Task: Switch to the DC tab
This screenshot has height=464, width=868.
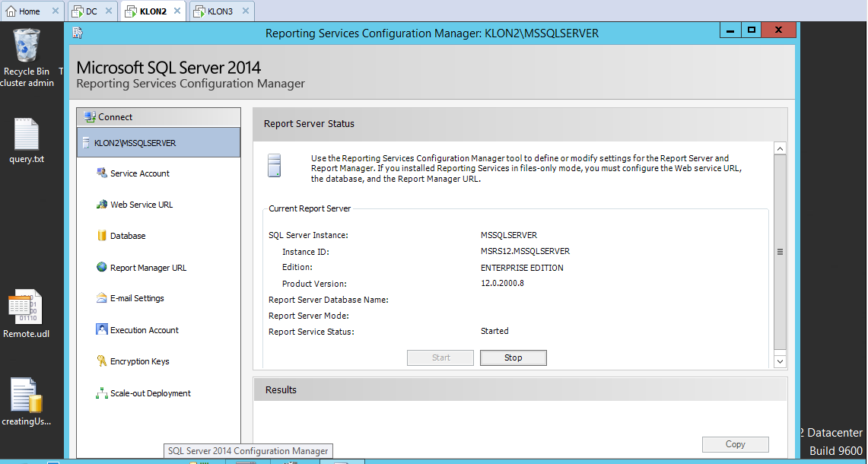Action: (x=91, y=11)
